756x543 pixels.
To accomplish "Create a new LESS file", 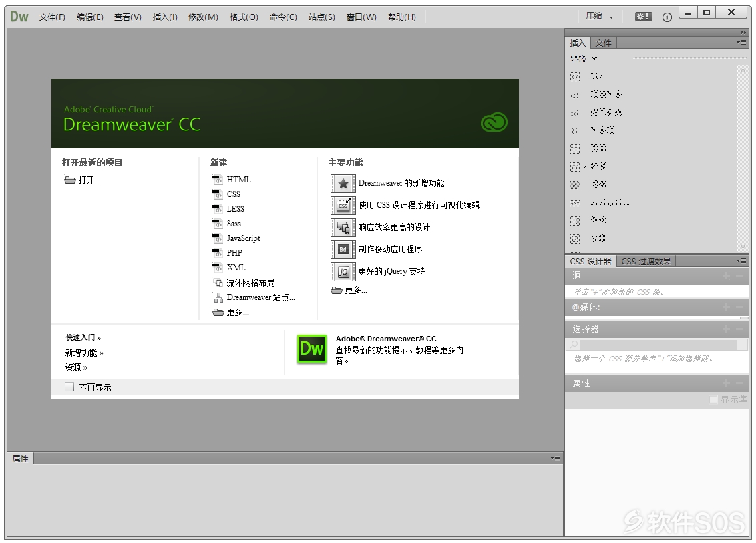I will 228,209.
